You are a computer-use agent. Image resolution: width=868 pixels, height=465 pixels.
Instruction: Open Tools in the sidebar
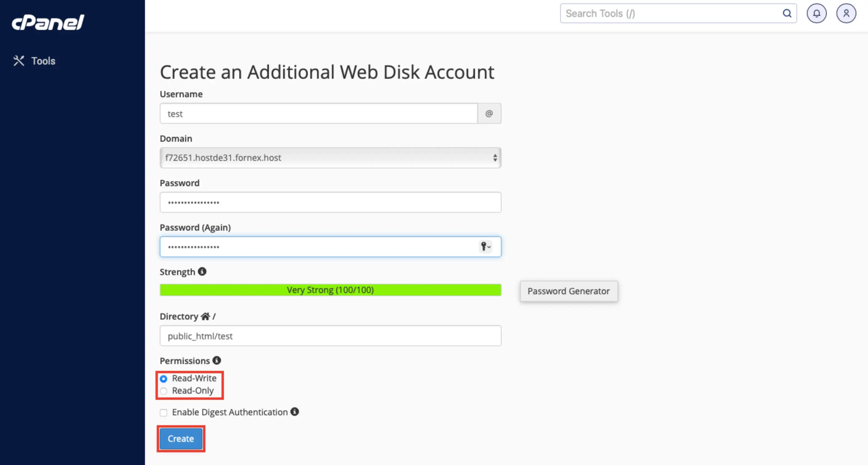click(x=34, y=61)
